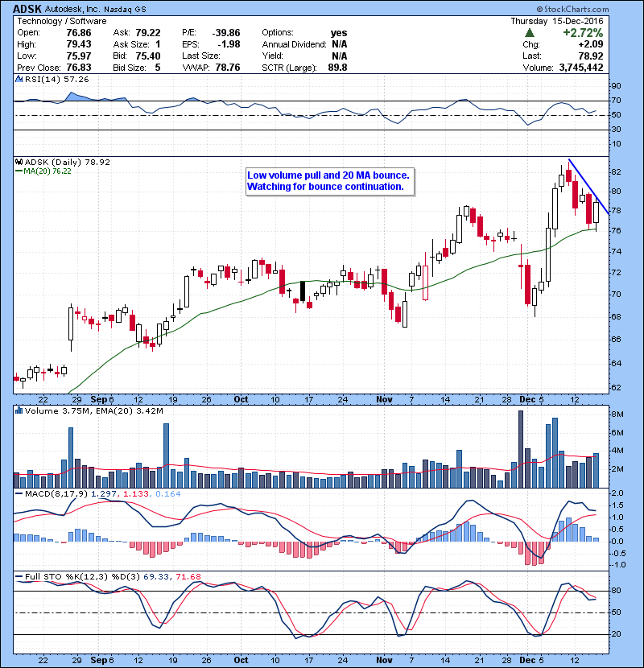Click the blue descending trendline on price chart
This screenshot has width=644, height=668.
click(588, 186)
